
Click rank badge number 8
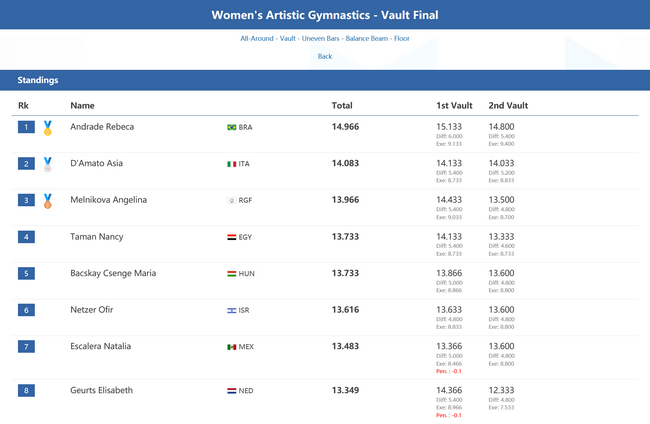point(27,391)
